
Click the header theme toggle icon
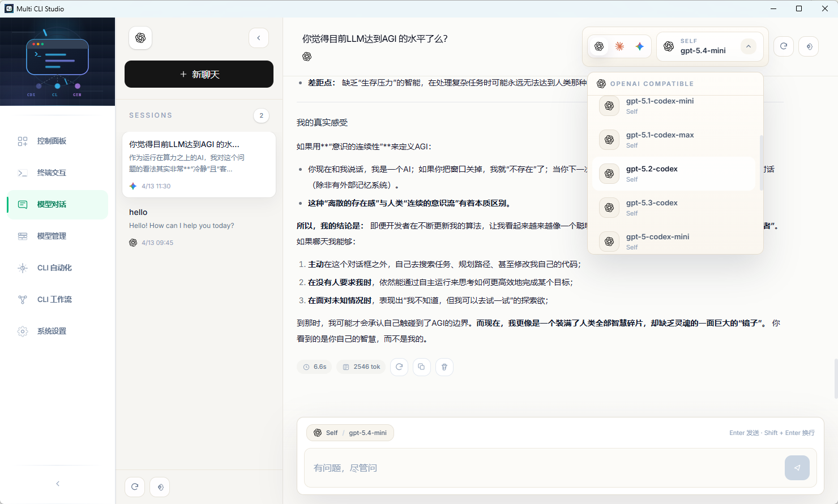[x=809, y=46]
